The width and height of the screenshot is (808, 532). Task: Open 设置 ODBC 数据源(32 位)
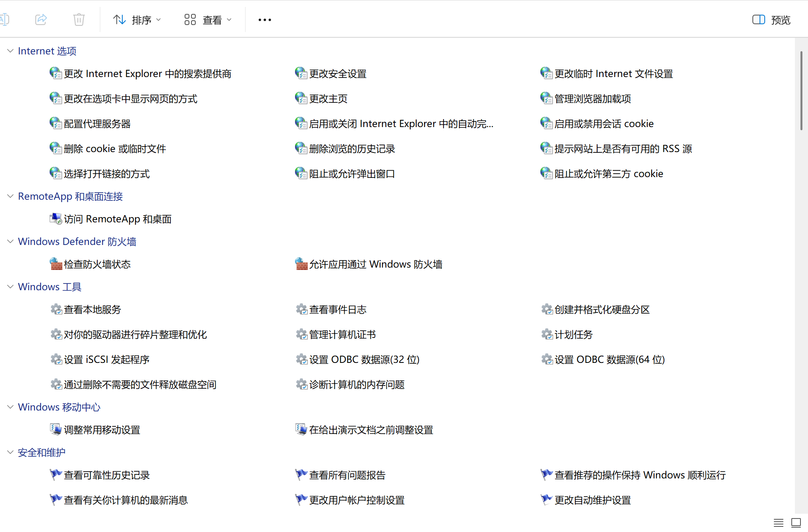pos(364,360)
